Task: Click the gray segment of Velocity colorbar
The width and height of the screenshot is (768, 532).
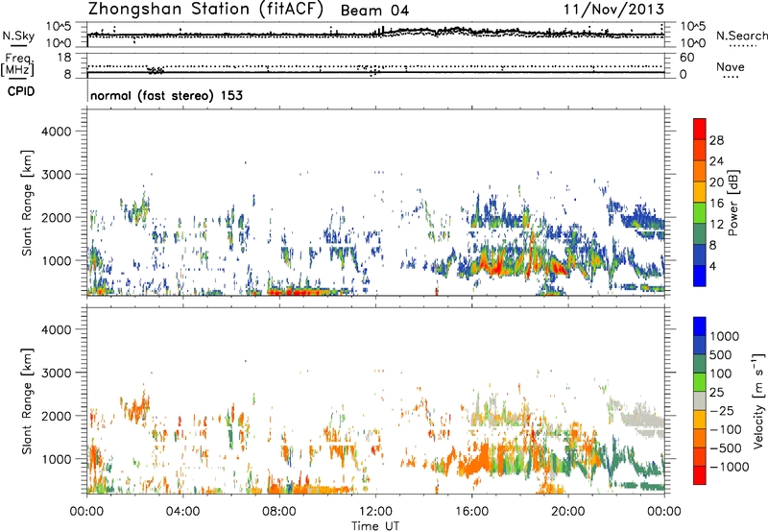Action: coord(700,400)
